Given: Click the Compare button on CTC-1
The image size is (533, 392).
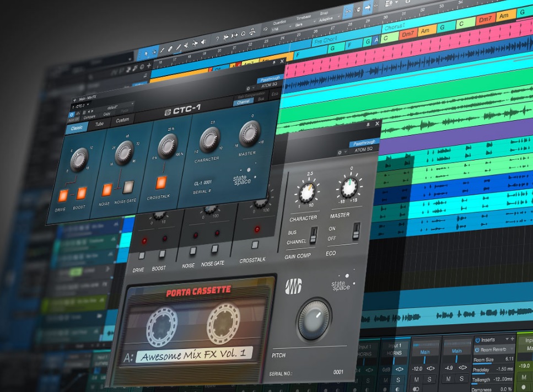Looking at the screenshot, I should click(x=89, y=117).
